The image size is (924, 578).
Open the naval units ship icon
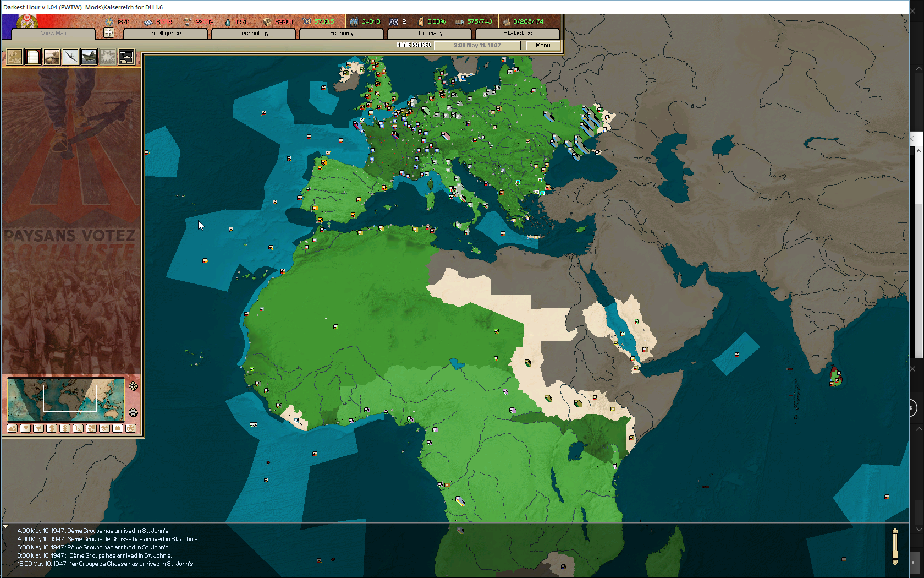point(89,57)
